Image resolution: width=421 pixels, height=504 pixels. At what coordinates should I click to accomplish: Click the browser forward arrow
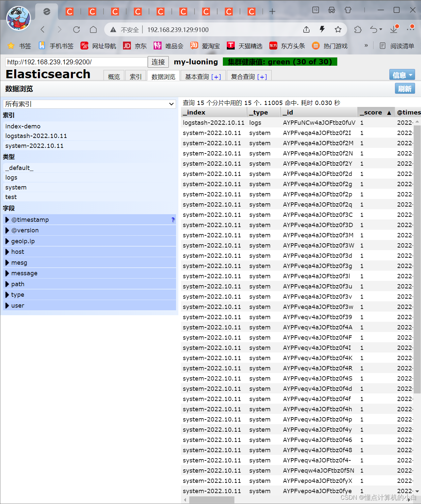click(59, 29)
